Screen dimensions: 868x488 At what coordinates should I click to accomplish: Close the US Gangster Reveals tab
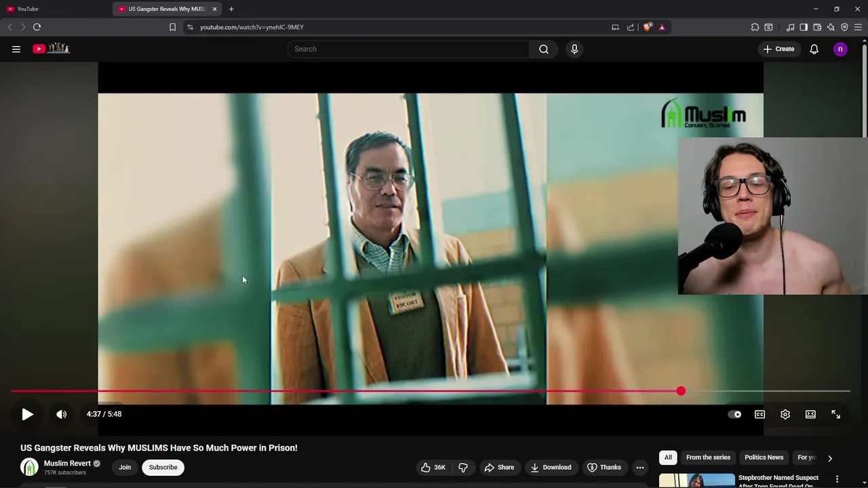(214, 9)
